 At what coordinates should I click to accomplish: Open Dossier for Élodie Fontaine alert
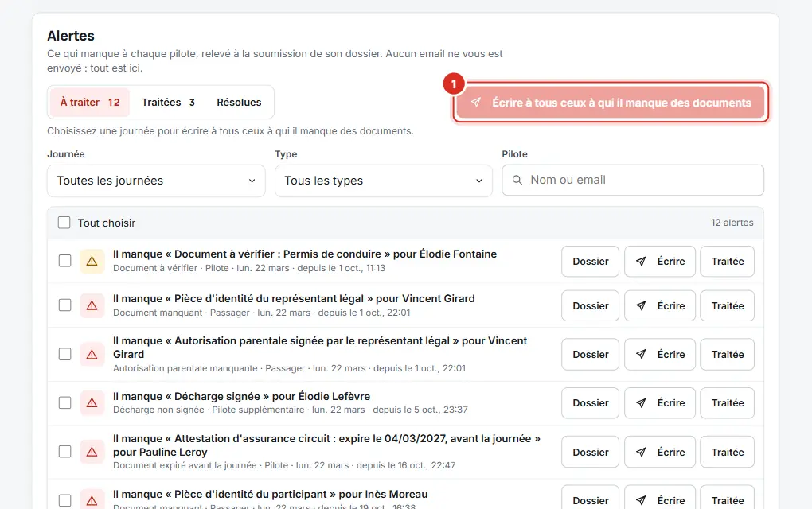coord(591,261)
